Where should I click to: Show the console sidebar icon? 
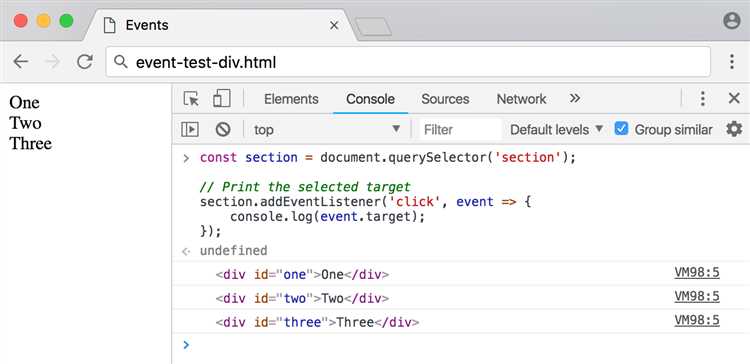pos(190,129)
